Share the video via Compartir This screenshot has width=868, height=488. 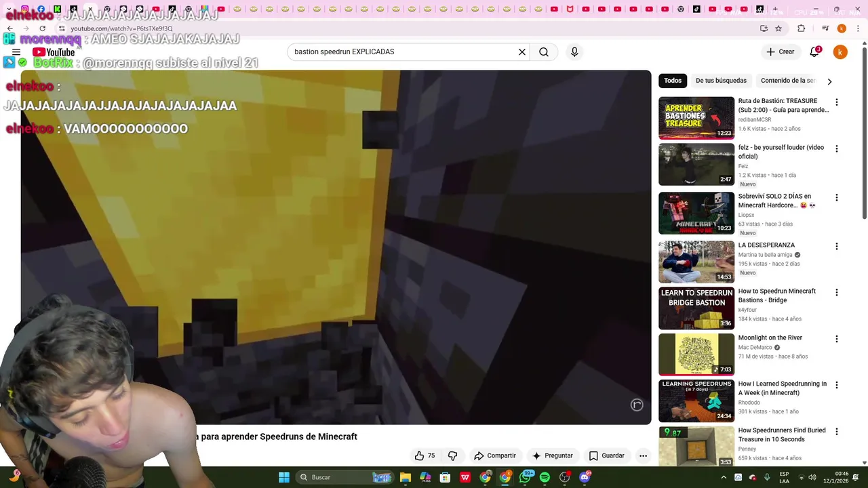tap(495, 455)
